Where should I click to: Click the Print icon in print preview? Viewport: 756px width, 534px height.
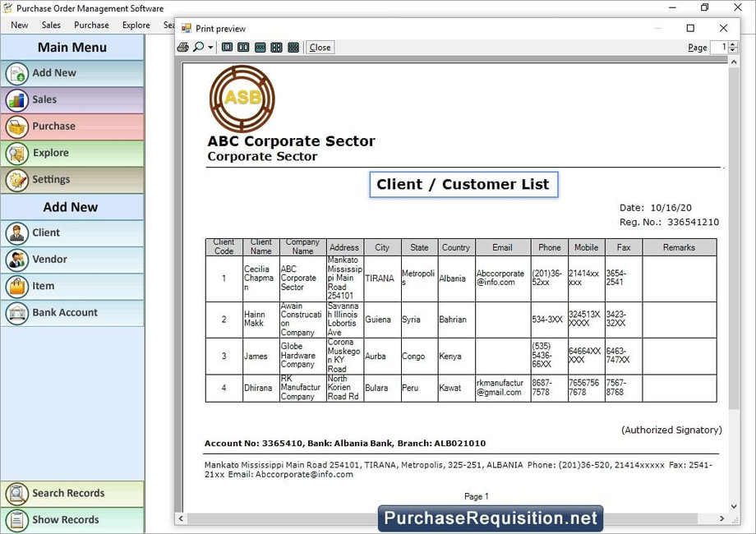coord(182,47)
